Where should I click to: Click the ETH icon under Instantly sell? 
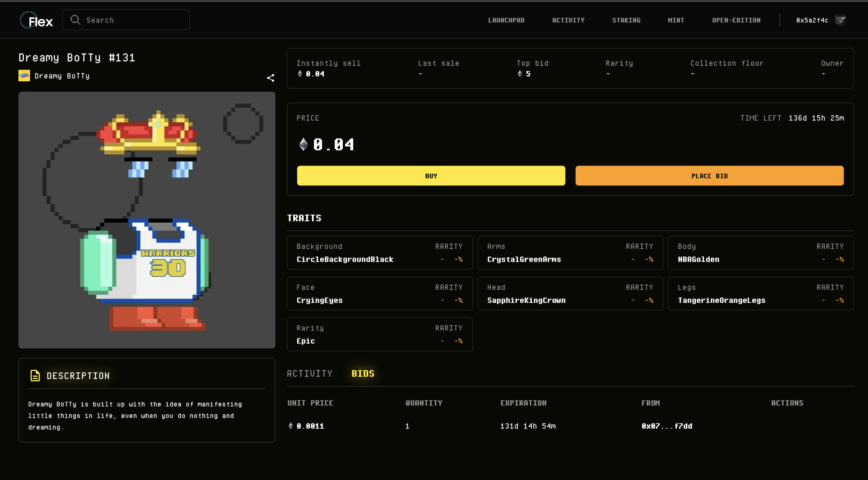tap(300, 74)
